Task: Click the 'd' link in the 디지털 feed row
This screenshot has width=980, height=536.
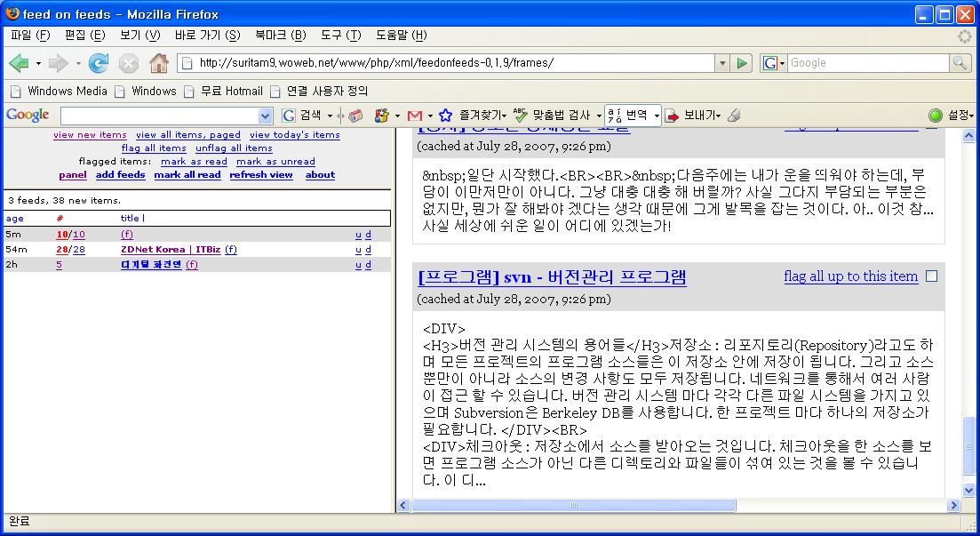Action: pos(368,265)
